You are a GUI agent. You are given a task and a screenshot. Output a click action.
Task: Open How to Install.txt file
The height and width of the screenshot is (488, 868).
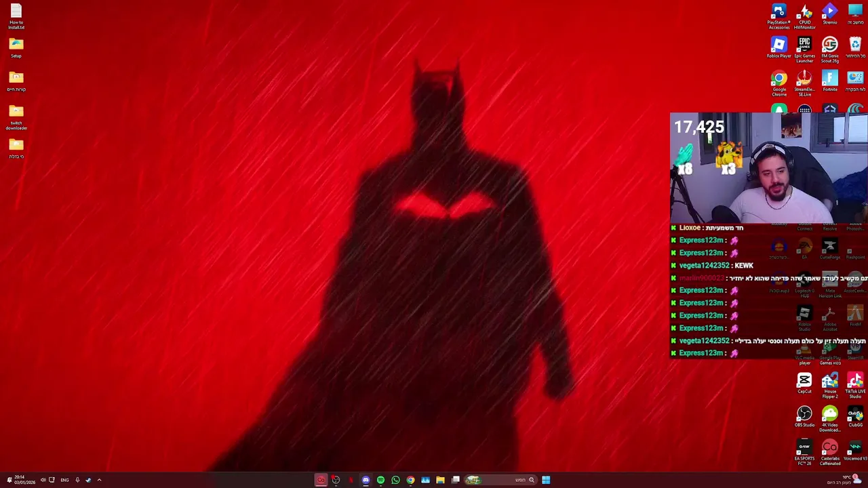click(16, 17)
